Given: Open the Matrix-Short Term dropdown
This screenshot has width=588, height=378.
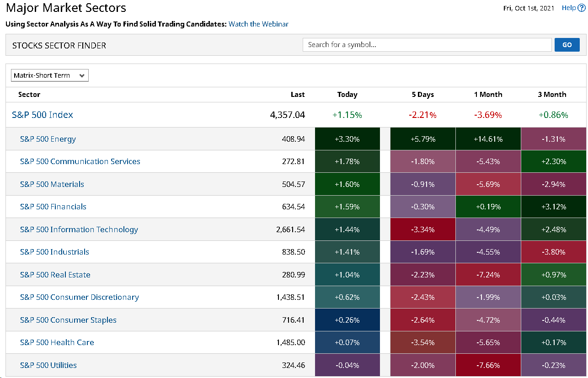Looking at the screenshot, I should [x=50, y=75].
